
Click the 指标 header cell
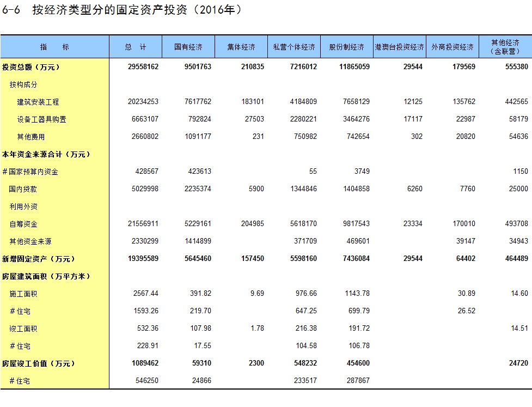pos(54,47)
